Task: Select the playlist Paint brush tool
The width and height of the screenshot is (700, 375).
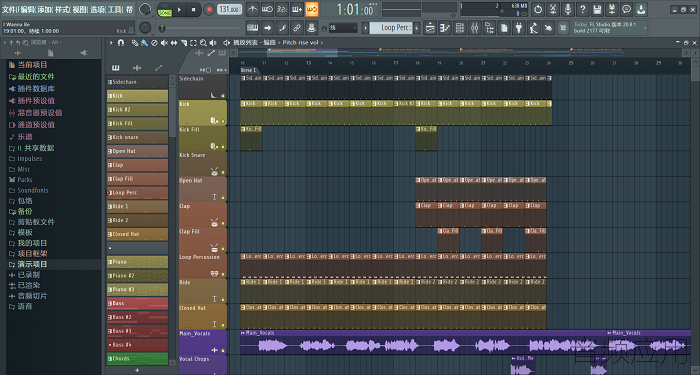Action: [144, 43]
